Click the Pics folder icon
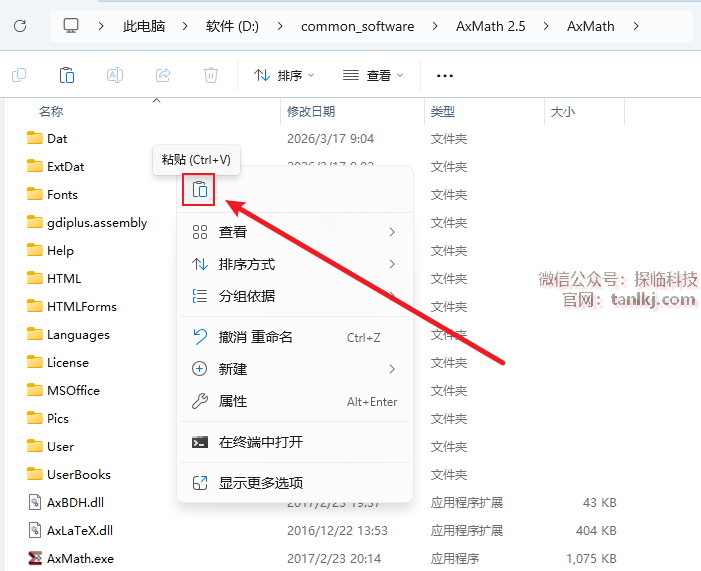701x571 pixels. tap(34, 418)
